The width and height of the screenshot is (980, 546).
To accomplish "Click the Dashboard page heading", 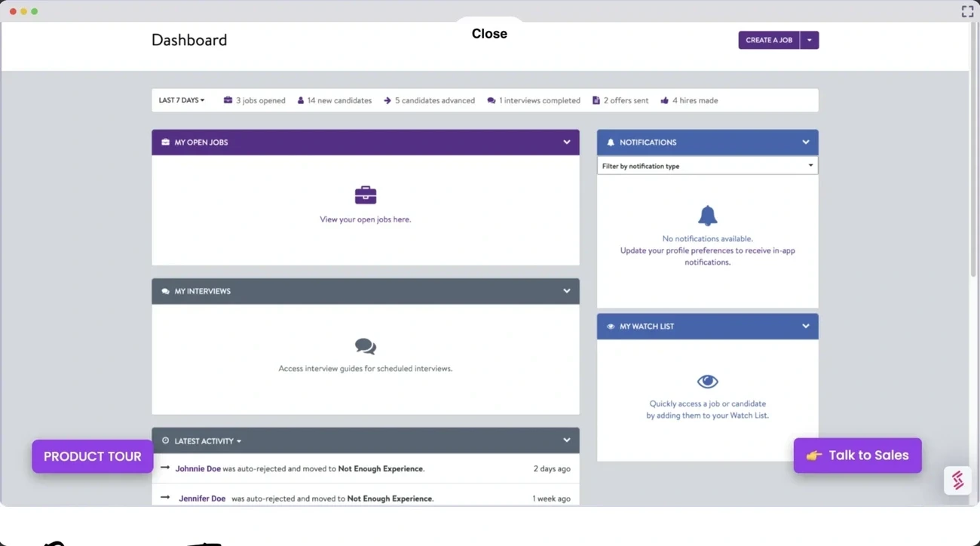I will (189, 40).
